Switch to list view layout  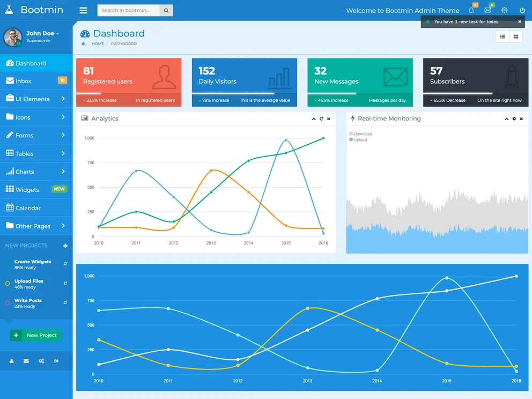pyautogui.click(x=503, y=36)
